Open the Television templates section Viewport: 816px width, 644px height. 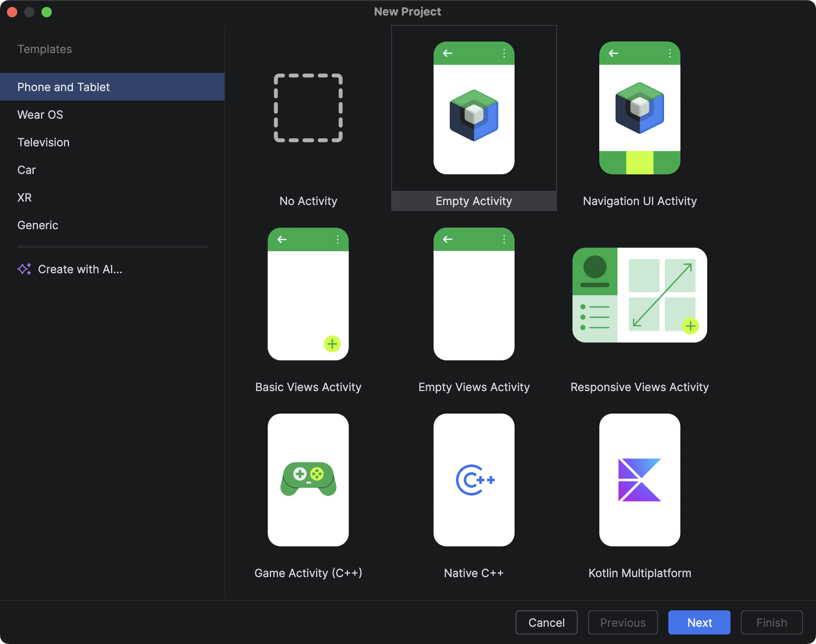pyautogui.click(x=43, y=142)
